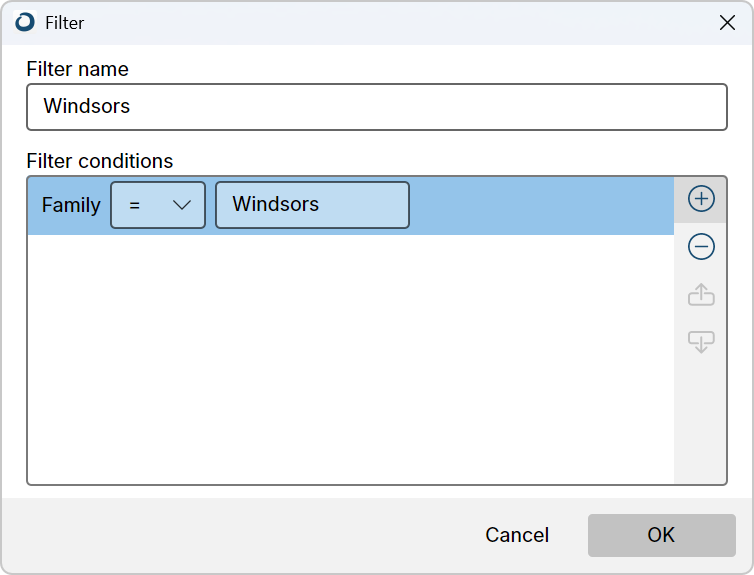754x575 pixels.
Task: Click empty area of conditions list
Action: coord(350,360)
